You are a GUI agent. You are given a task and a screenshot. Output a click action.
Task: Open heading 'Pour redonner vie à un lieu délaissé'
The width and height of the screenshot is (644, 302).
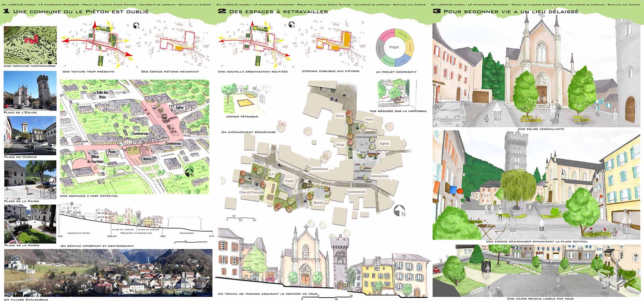coord(511,12)
